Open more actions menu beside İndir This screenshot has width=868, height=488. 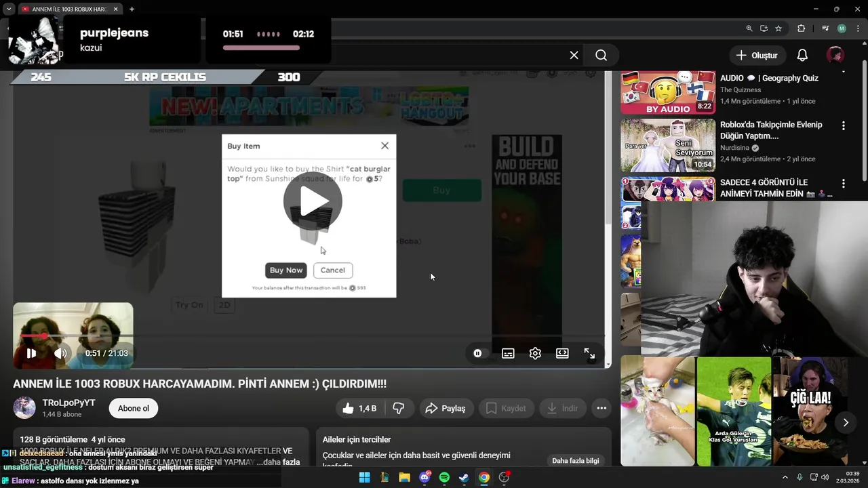click(x=601, y=408)
